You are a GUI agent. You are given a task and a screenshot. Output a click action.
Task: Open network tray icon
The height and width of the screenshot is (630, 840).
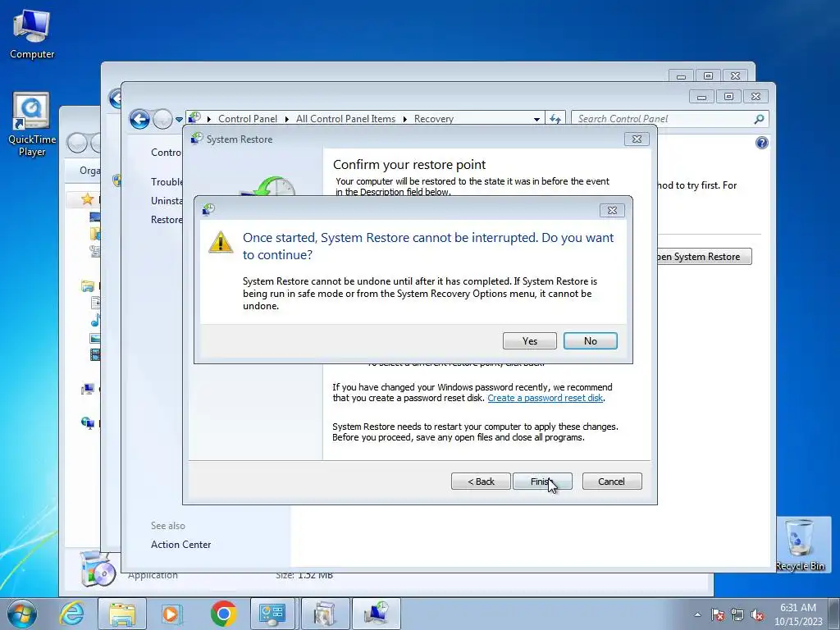(737, 614)
